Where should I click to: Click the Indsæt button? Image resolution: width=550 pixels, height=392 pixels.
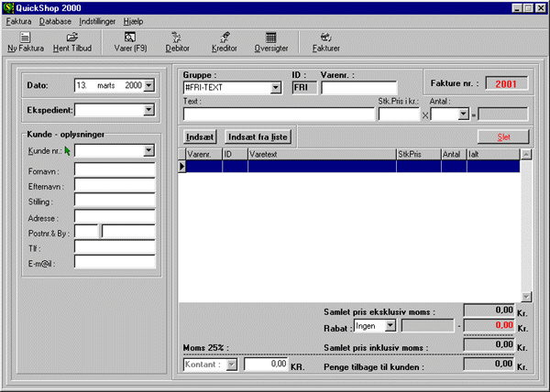coord(200,137)
